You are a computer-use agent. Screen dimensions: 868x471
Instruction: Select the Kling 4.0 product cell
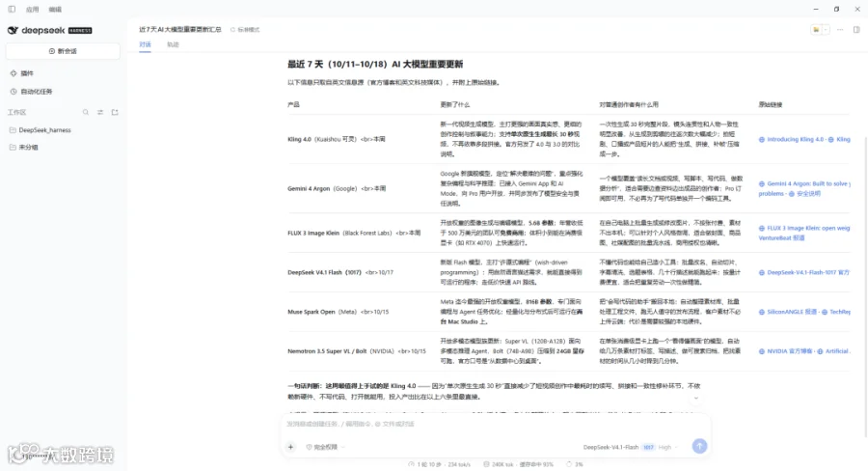point(337,139)
